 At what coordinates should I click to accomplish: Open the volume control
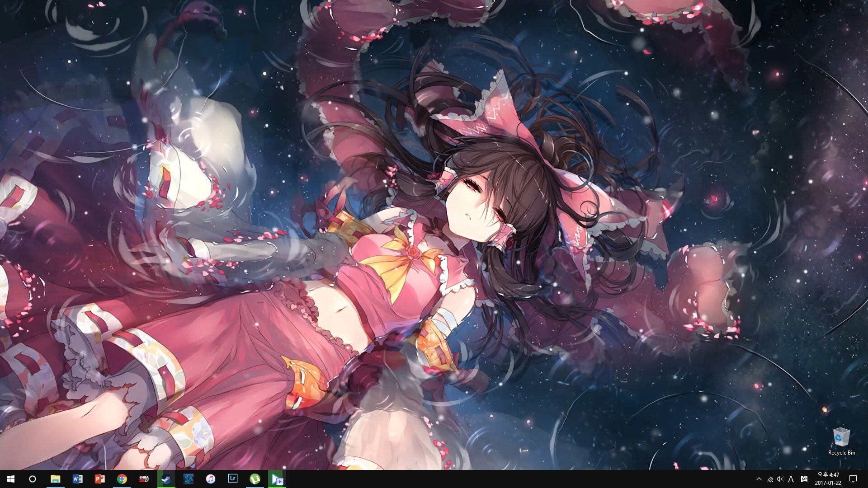(780, 479)
